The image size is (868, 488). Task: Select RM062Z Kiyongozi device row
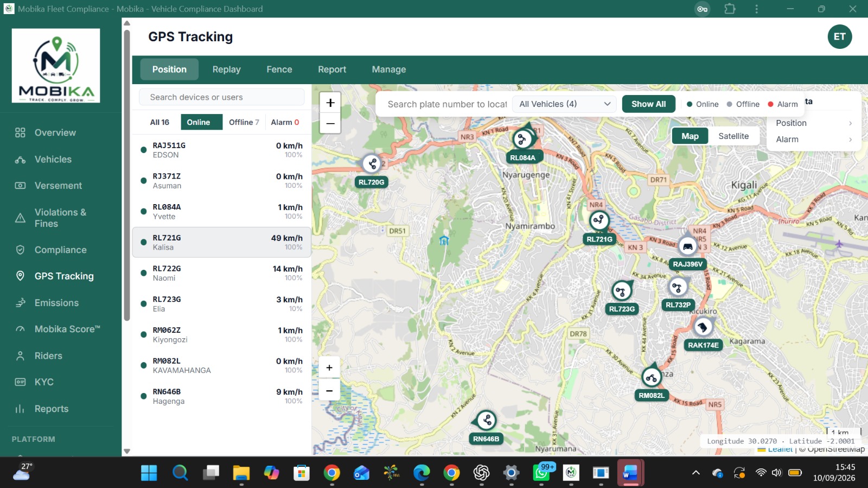[x=222, y=335]
